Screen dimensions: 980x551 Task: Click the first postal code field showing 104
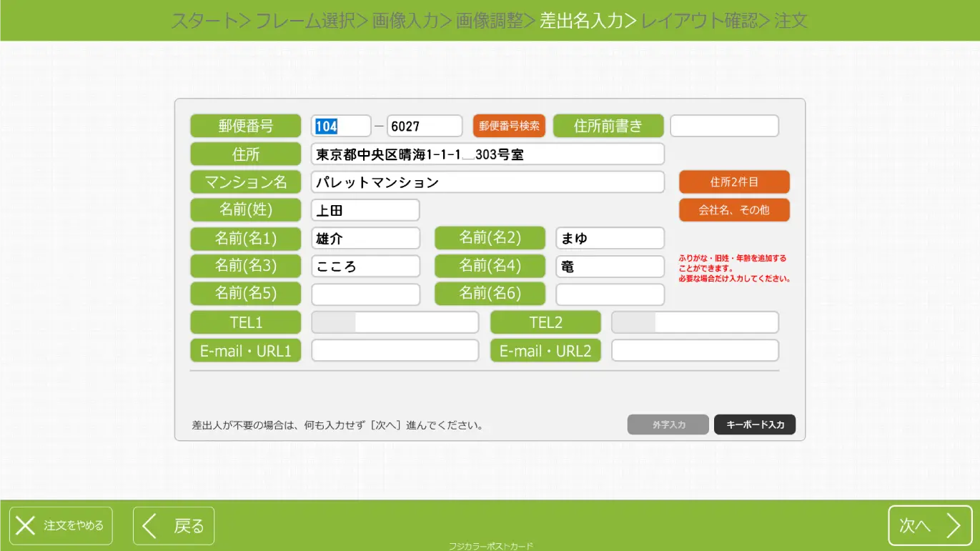pyautogui.click(x=341, y=126)
